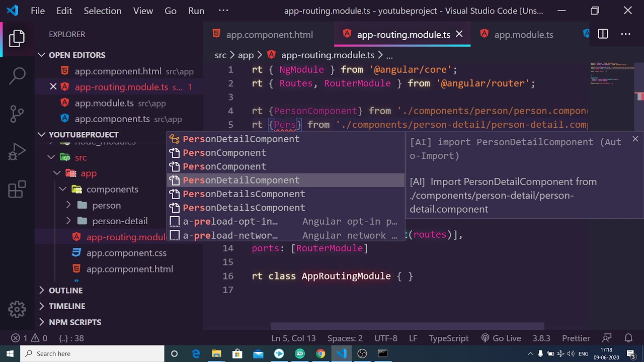644x362 pixels.
Task: Change the TypeScript language mode
Action: pyautogui.click(x=448, y=338)
